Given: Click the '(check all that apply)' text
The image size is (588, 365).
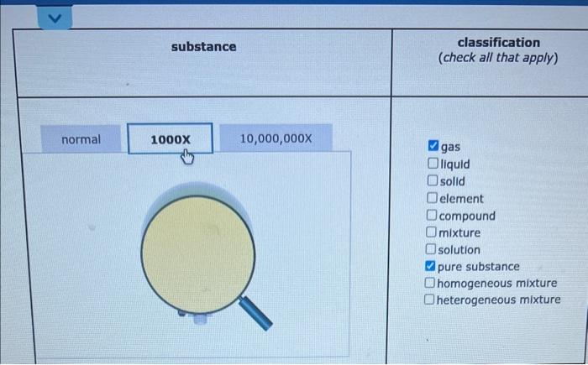Looking at the screenshot, I should pos(498,58).
